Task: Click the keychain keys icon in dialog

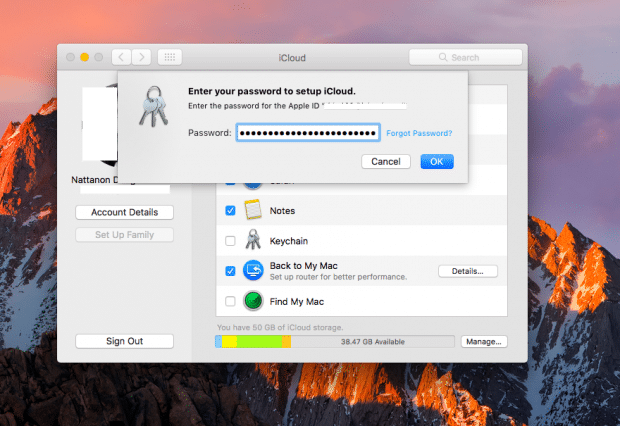Action: coord(153,107)
